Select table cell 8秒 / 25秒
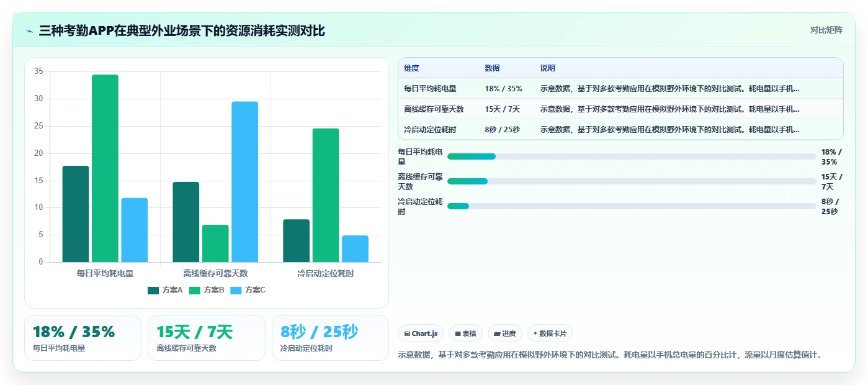Image resolution: width=868 pixels, height=385 pixels. 502,130
